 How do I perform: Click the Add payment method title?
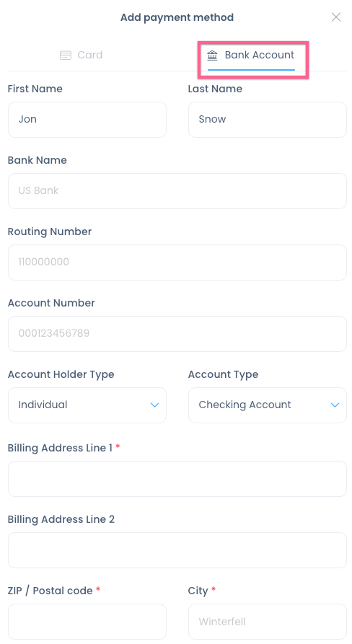click(177, 17)
